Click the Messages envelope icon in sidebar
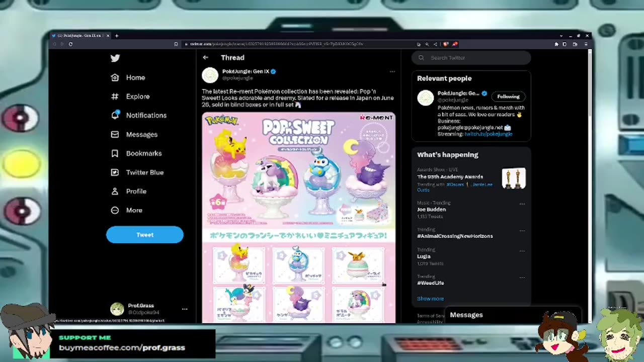This screenshot has width=644, height=362. click(x=115, y=134)
